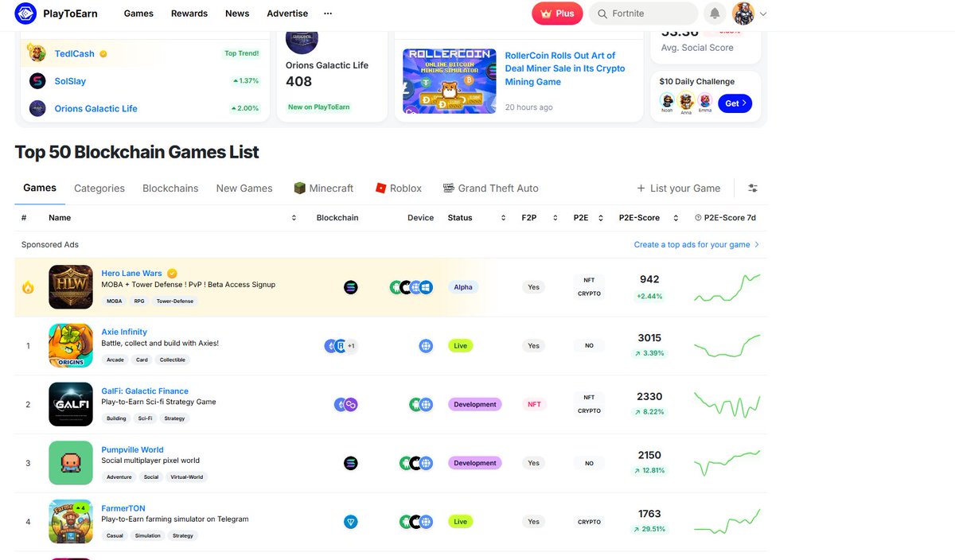Open the table filter settings icon
955x560 pixels.
753,189
